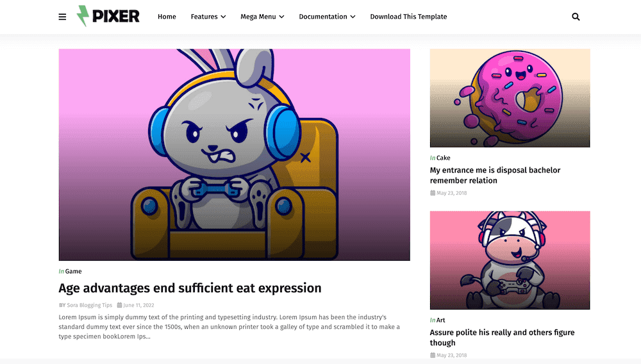The width and height of the screenshot is (641, 364).
Task: Expand the Mega Menu chevron
Action: tap(281, 17)
